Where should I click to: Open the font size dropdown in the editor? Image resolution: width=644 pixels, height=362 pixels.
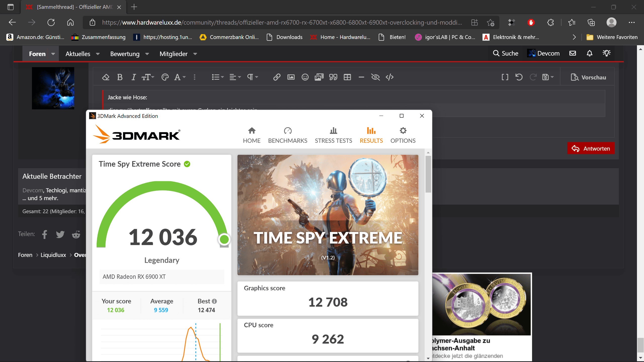click(x=148, y=77)
